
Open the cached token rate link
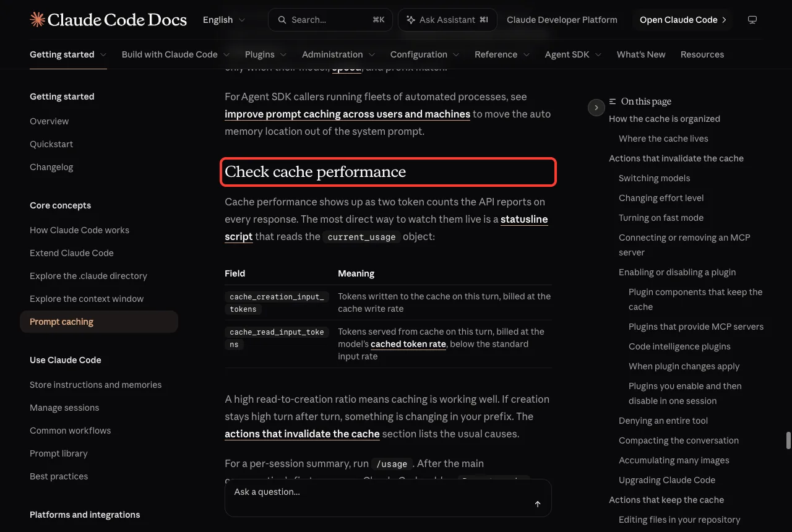[408, 344]
